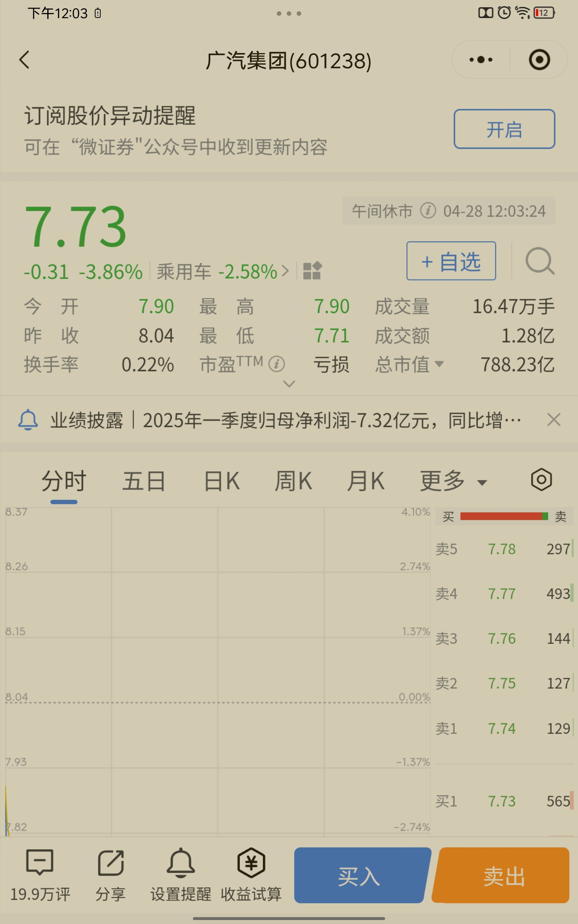The height and width of the screenshot is (924, 578).
Task: Tap the 昨收 8.04 value
Action: pos(156,336)
